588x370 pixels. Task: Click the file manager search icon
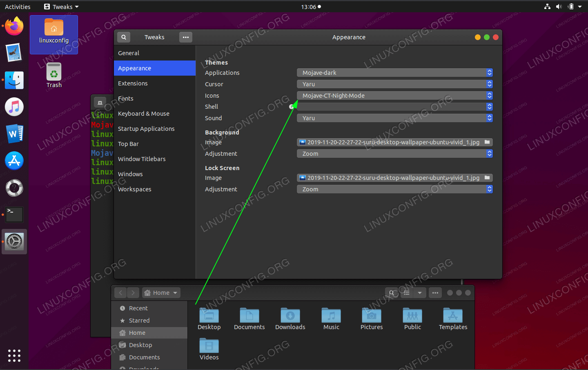click(392, 293)
